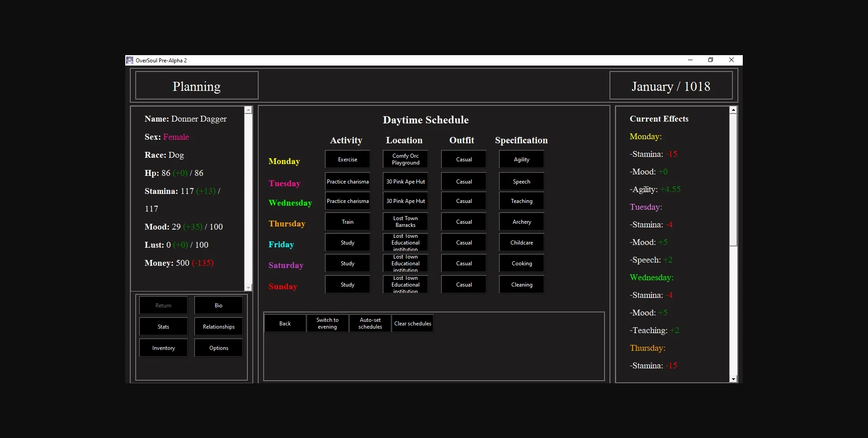Open the Stats page
The height and width of the screenshot is (438, 868).
pyautogui.click(x=163, y=327)
